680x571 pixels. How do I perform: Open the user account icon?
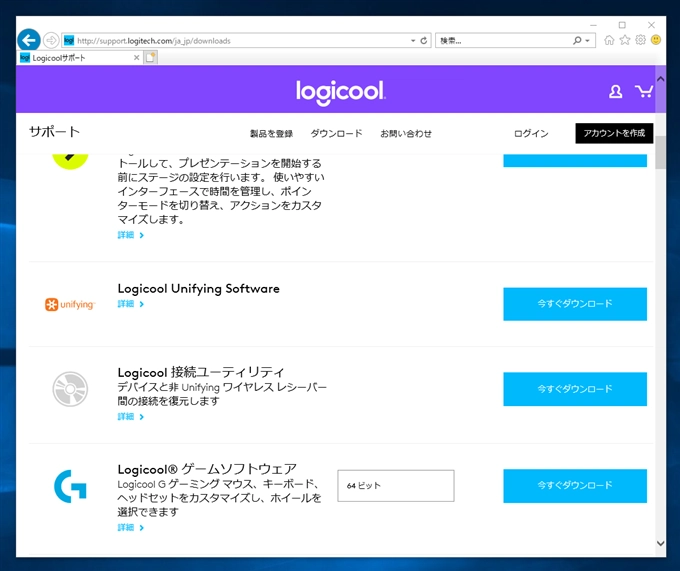click(x=615, y=91)
